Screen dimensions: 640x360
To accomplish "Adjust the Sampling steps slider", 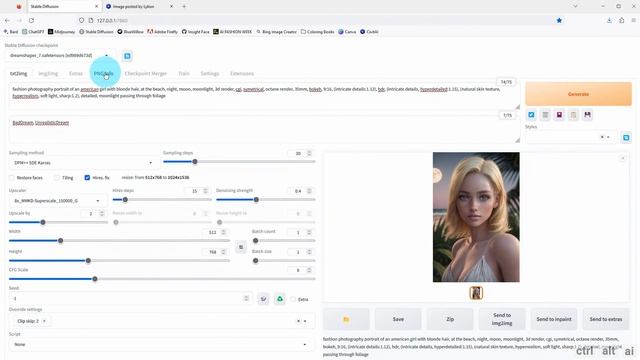I will [x=239, y=162].
